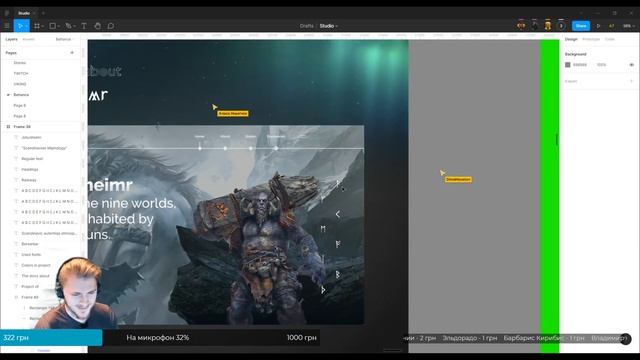
Task: Switch to the Assets tab
Action: (28, 39)
